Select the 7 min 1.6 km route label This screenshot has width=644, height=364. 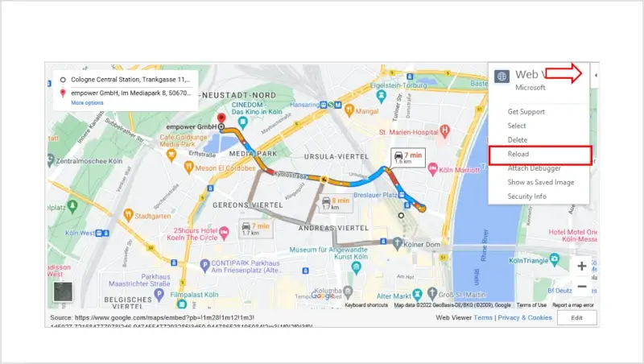point(407,156)
